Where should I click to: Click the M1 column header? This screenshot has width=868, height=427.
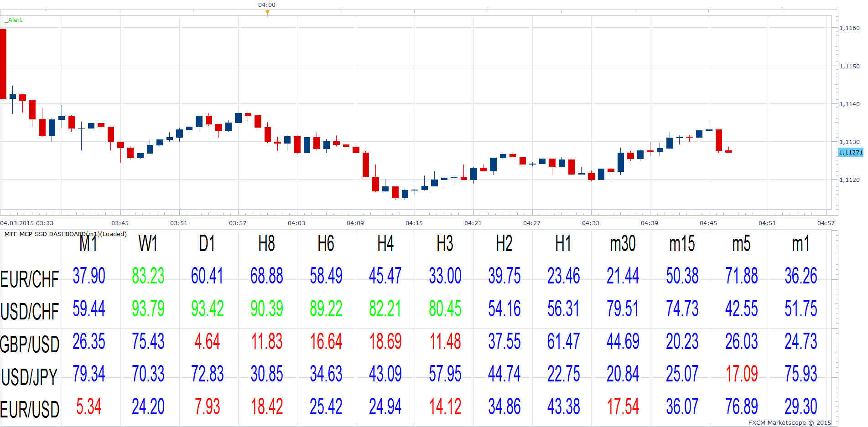(88, 243)
